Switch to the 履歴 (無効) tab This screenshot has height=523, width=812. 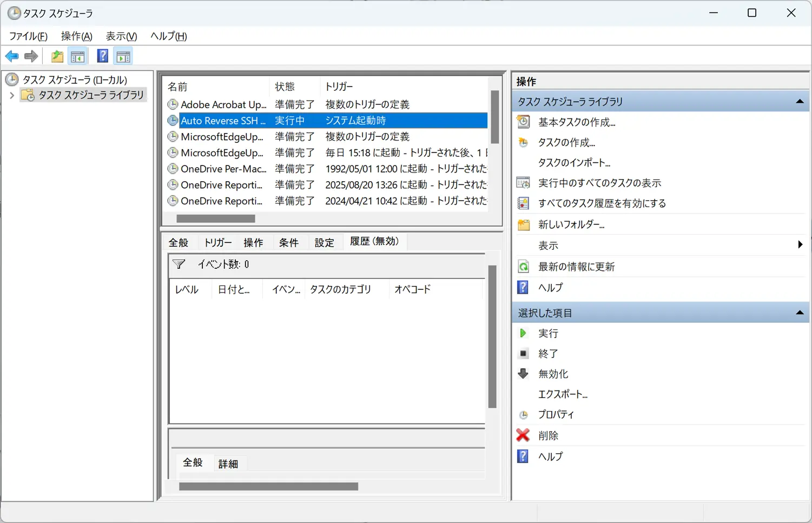click(x=374, y=241)
